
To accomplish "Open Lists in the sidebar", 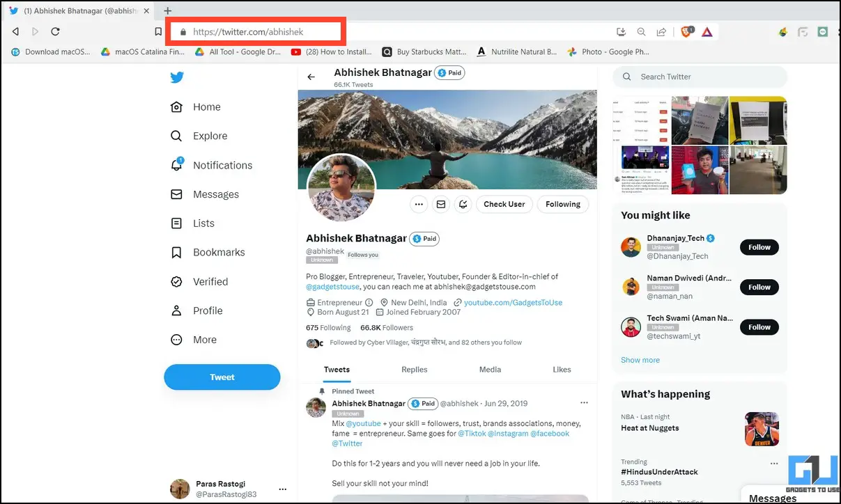I will [x=192, y=223].
